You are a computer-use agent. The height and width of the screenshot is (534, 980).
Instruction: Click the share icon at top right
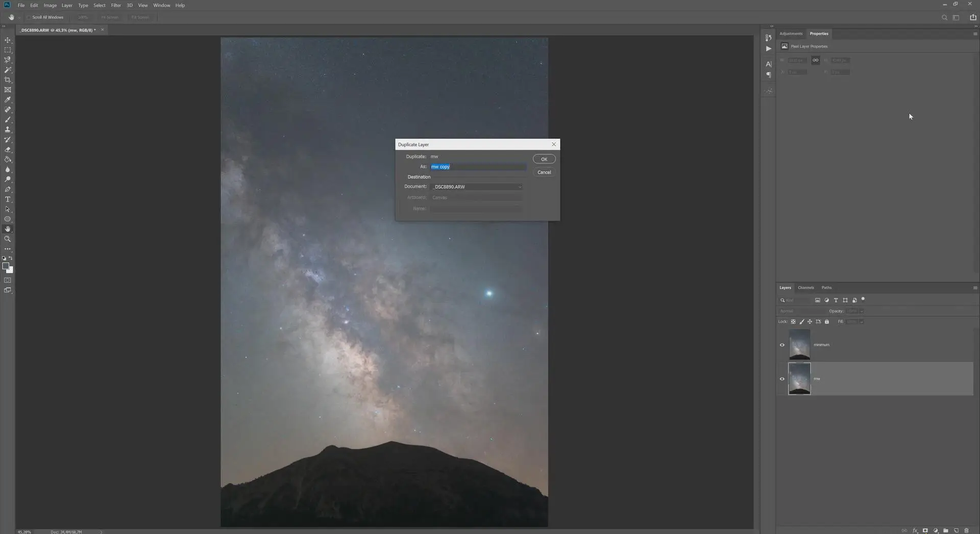(x=973, y=17)
